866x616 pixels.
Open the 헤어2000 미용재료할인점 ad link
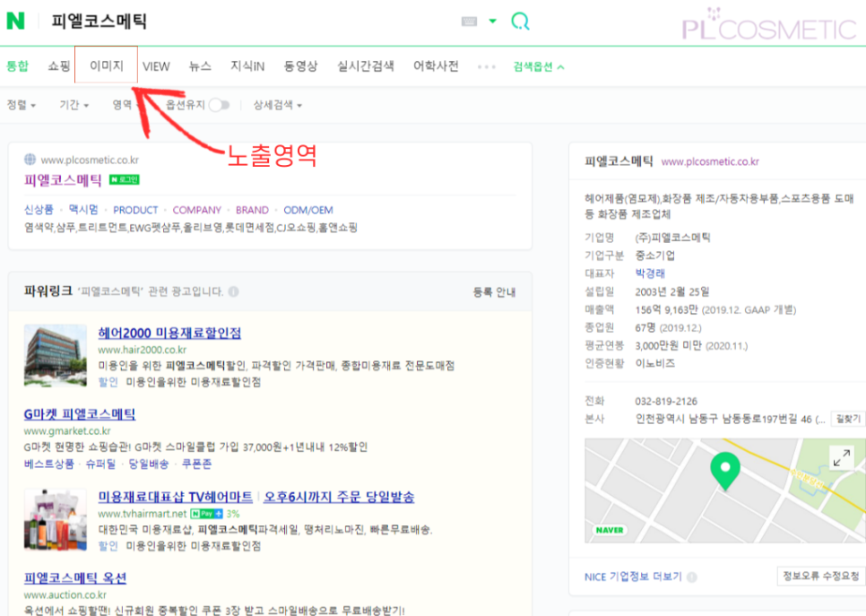point(169,334)
